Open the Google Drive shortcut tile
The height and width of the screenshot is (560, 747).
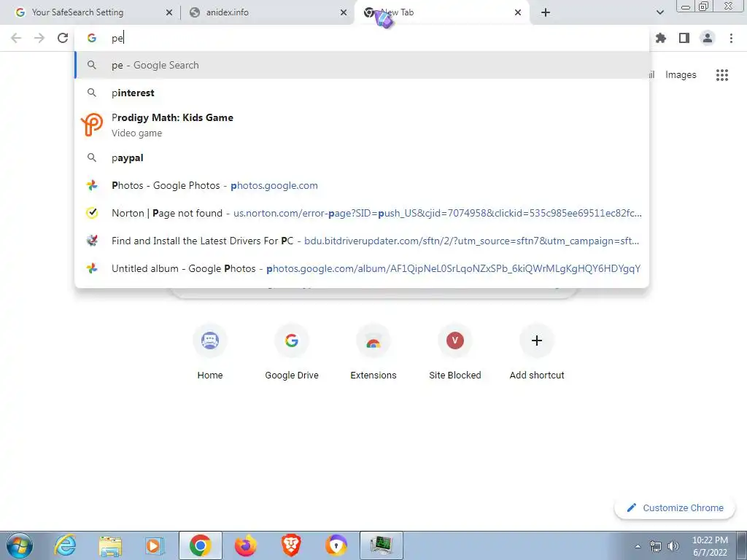click(292, 352)
